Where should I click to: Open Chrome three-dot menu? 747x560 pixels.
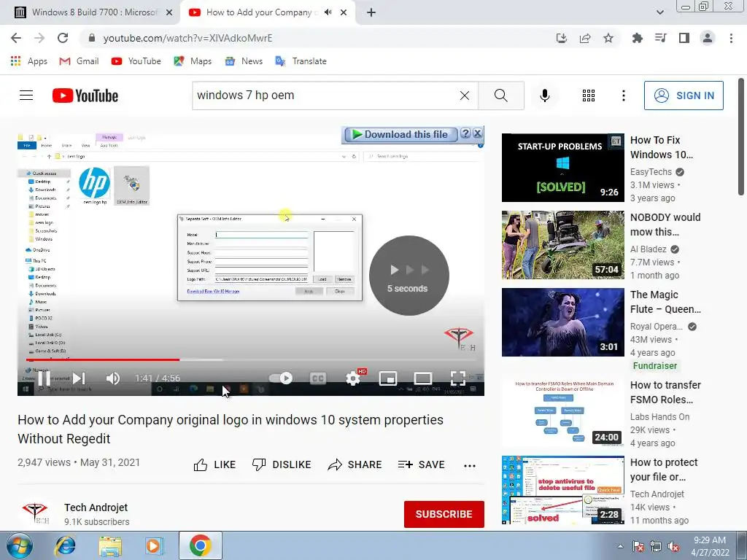731,38
